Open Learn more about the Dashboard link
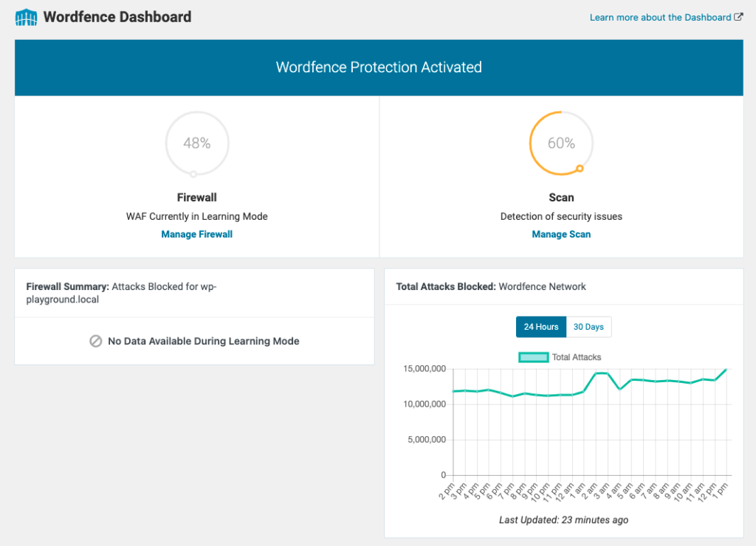 click(660, 17)
